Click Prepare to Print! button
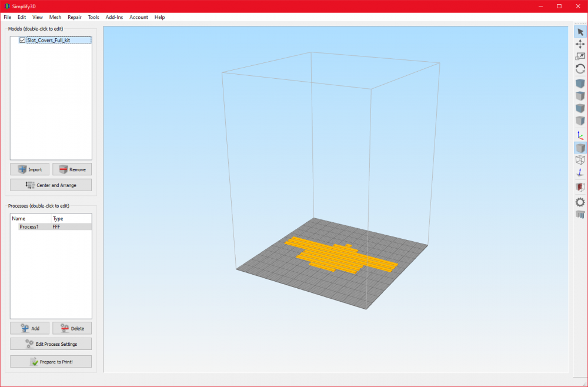 [x=51, y=362]
